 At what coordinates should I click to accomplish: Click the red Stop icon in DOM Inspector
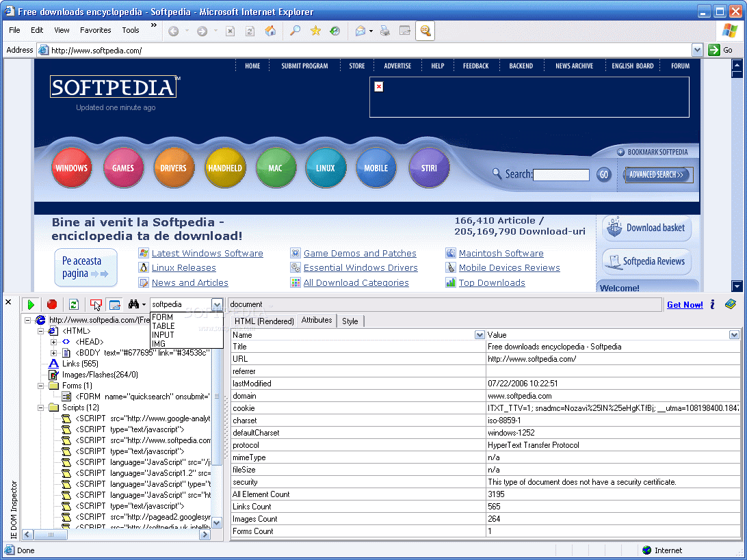[x=52, y=305]
